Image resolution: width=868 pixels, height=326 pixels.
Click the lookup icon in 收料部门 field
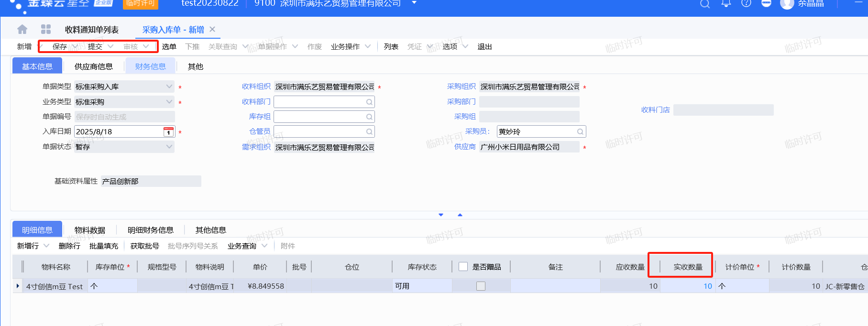pos(369,102)
